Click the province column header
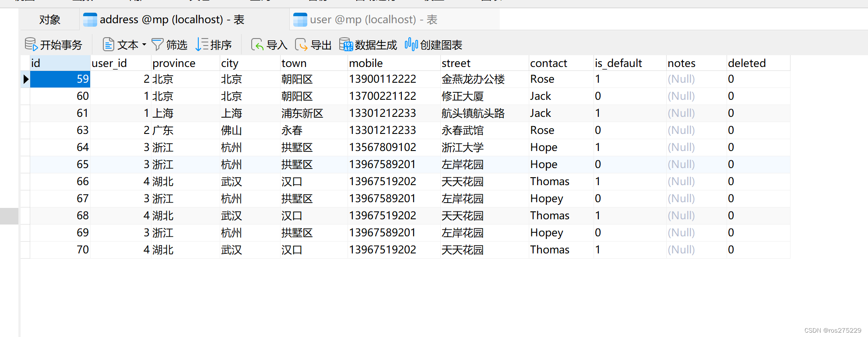 tap(186, 63)
